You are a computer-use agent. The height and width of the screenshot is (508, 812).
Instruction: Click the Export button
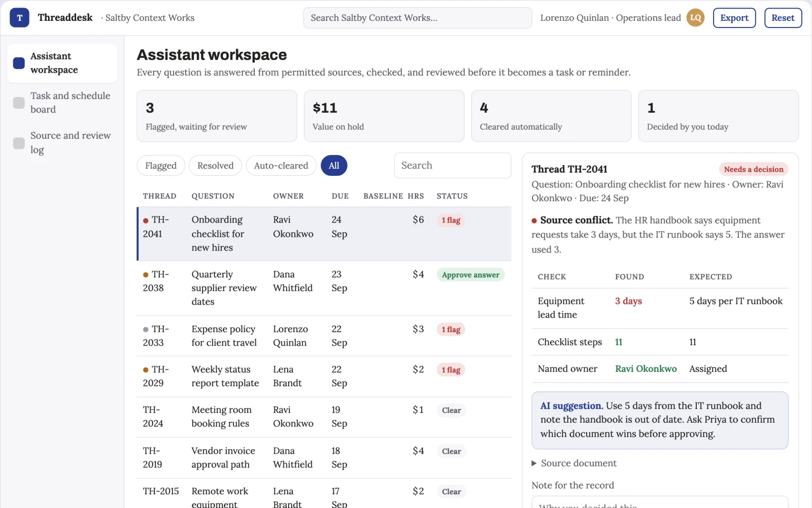coord(734,18)
